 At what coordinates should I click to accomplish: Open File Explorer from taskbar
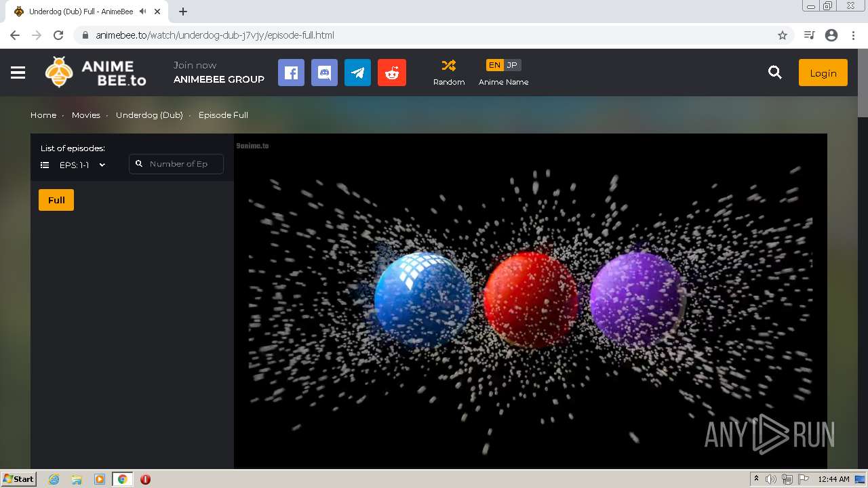pos(77,479)
